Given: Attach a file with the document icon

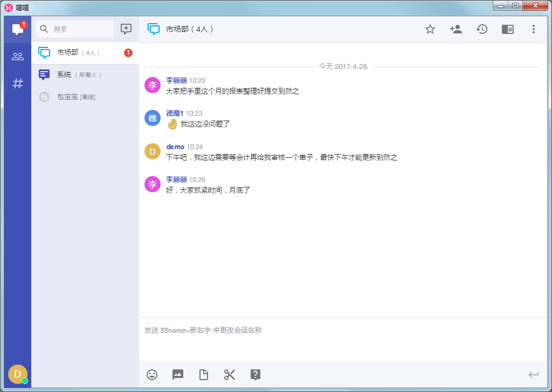Looking at the screenshot, I should click(x=203, y=374).
